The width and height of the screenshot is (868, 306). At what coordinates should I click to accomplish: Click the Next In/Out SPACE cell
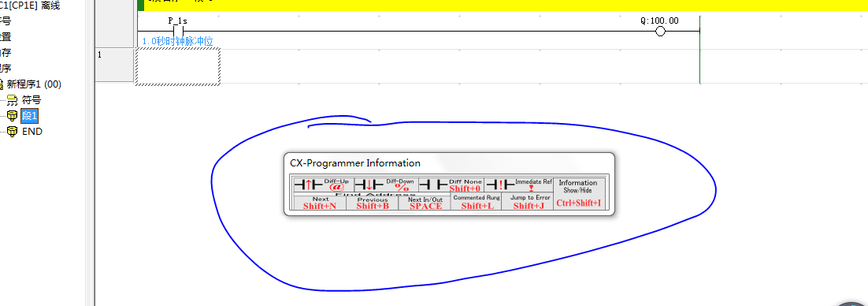pyautogui.click(x=425, y=203)
